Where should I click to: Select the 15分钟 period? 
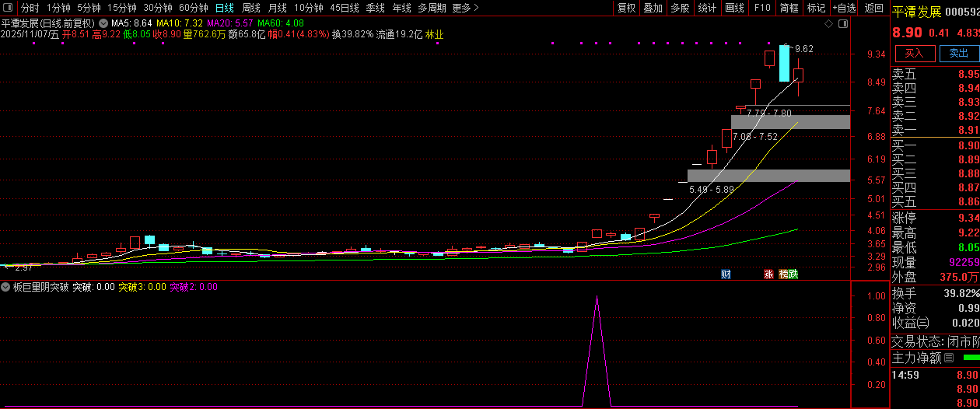121,8
